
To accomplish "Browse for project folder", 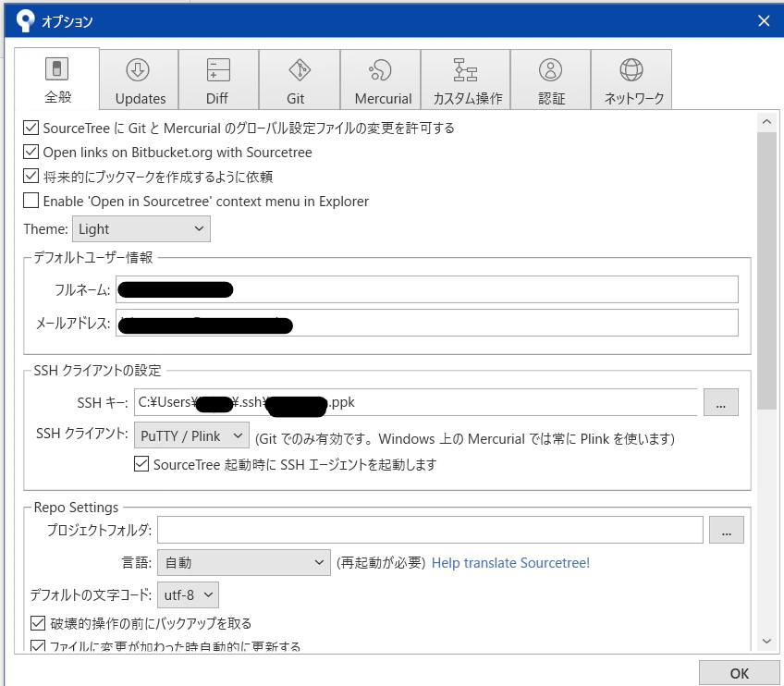I will point(727,530).
